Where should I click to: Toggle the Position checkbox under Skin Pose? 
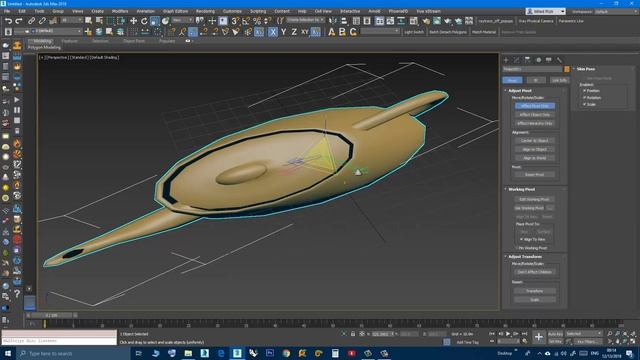pos(584,91)
